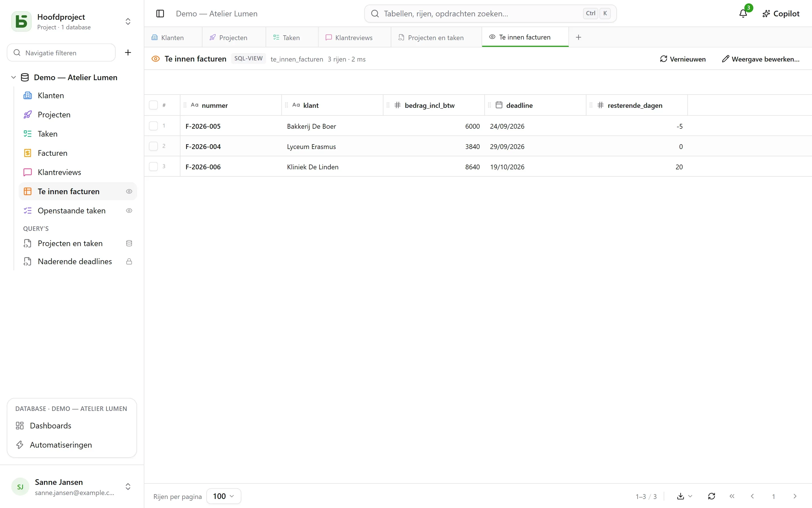This screenshot has height=508, width=812.
Task: Toggle the sidebar panel icon
Action: (x=160, y=14)
